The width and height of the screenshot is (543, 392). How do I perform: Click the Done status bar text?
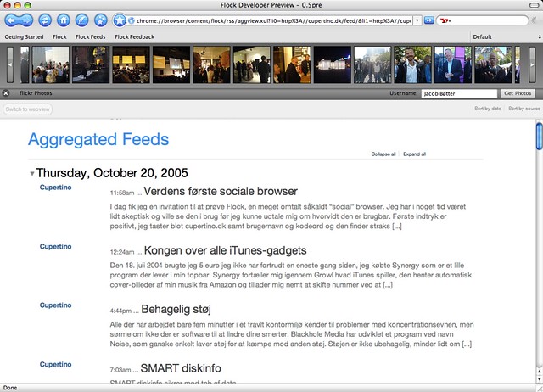point(10,388)
